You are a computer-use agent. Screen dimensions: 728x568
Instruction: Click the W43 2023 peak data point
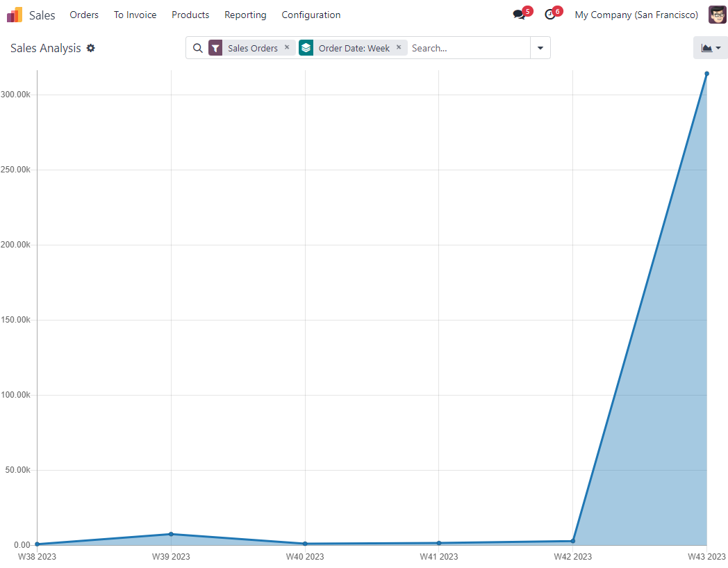(x=706, y=74)
